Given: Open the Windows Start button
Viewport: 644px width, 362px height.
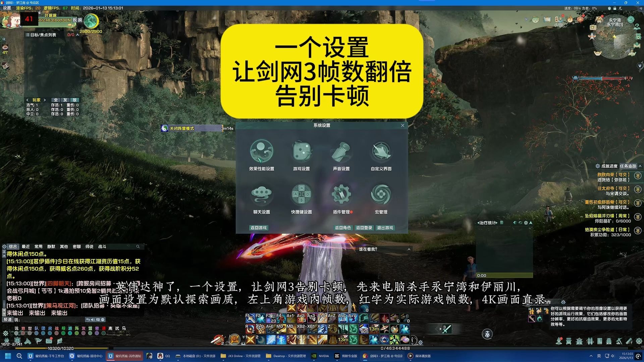Looking at the screenshot, I should (x=8, y=356).
